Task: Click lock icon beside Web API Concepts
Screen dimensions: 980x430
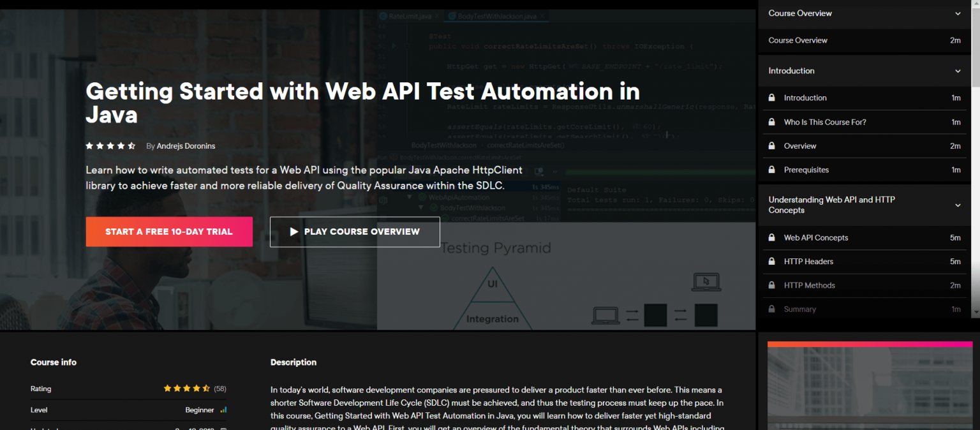Action: click(771, 237)
